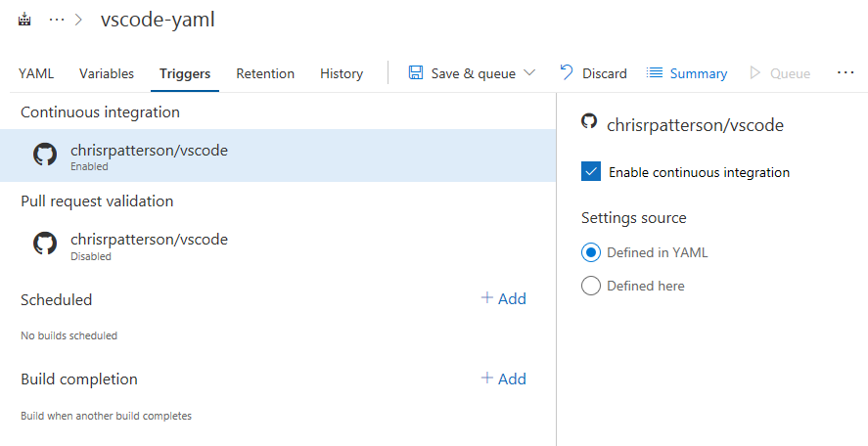Select the Defined in YAML radio button

[x=591, y=252]
